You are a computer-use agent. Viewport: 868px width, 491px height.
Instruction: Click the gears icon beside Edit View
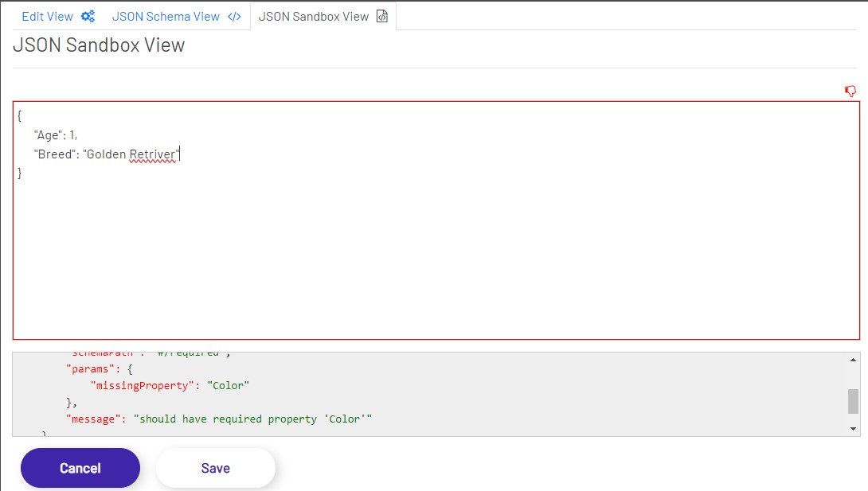coord(88,17)
